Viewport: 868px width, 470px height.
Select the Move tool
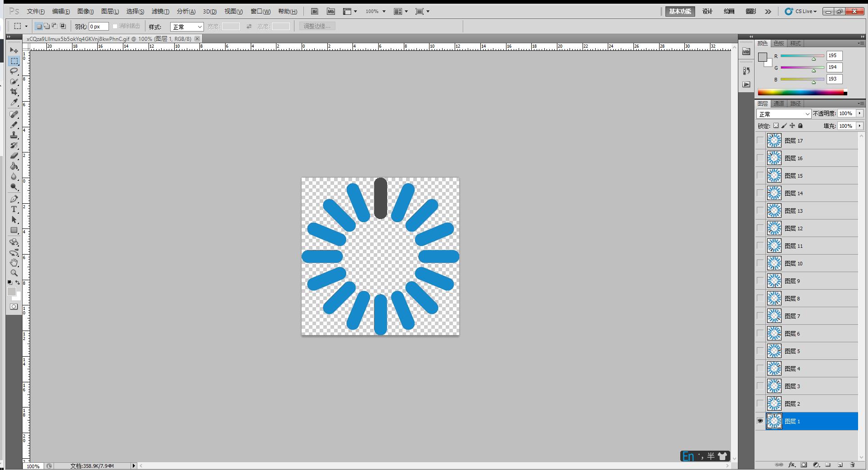pos(14,50)
